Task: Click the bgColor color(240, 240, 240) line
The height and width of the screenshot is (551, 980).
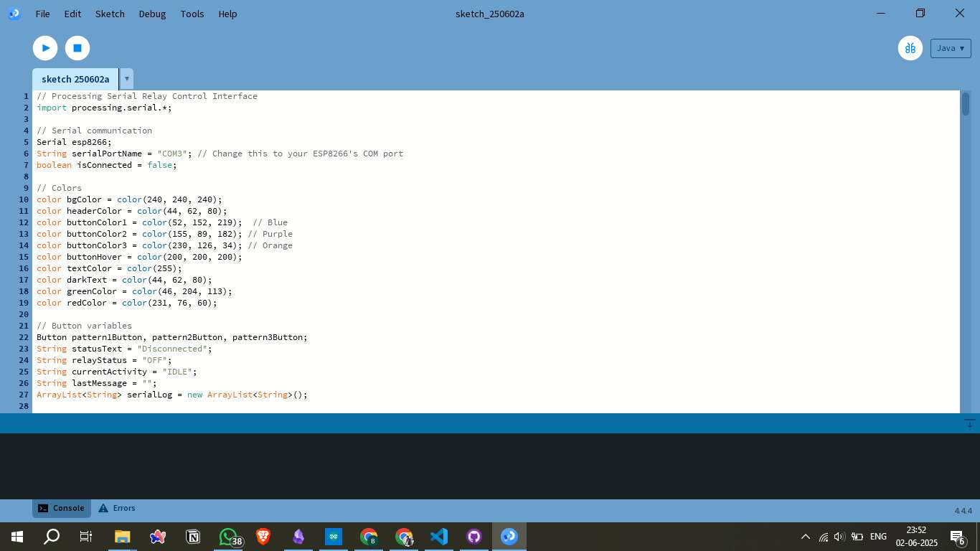Action: pyautogui.click(x=129, y=199)
